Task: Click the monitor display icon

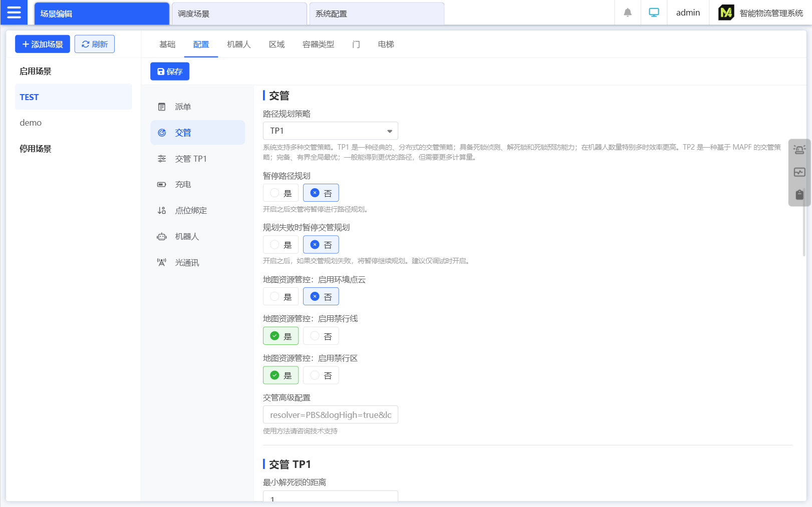Action: 654,13
